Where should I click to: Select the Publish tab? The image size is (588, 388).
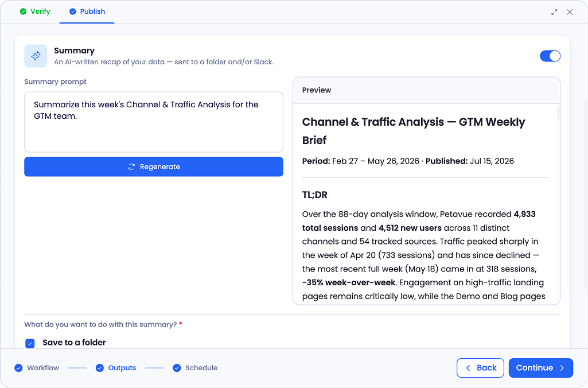tap(87, 11)
